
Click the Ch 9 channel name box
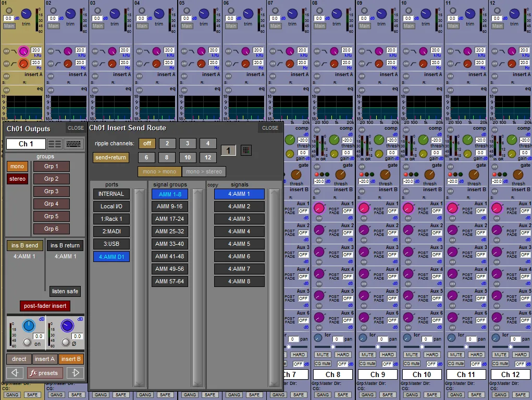point(378,374)
